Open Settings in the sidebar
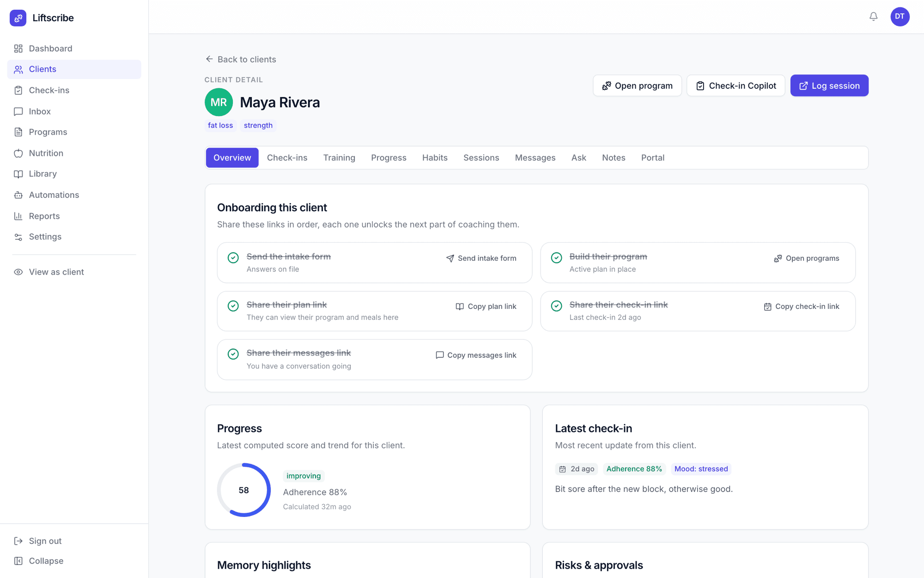This screenshot has width=924, height=578. tap(74, 237)
